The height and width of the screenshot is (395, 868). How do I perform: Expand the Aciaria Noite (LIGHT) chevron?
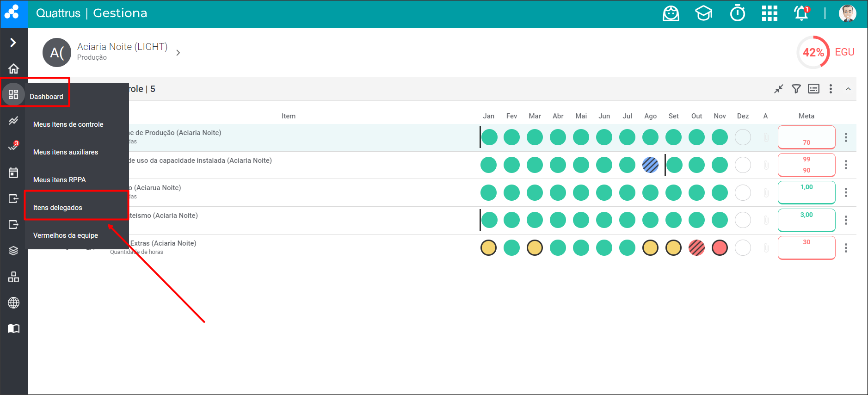coord(178,53)
